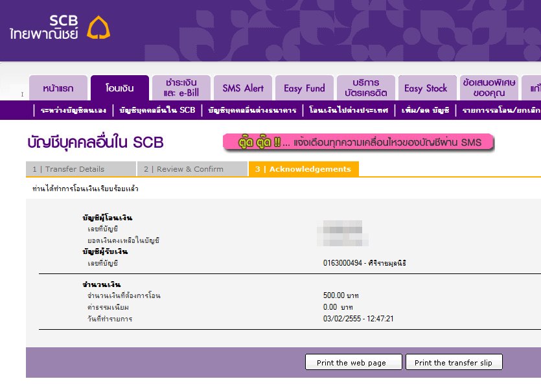
Task: Open บัญชีบุคคลอื่นต่างธนาคาร submenu item
Action: pos(252,110)
